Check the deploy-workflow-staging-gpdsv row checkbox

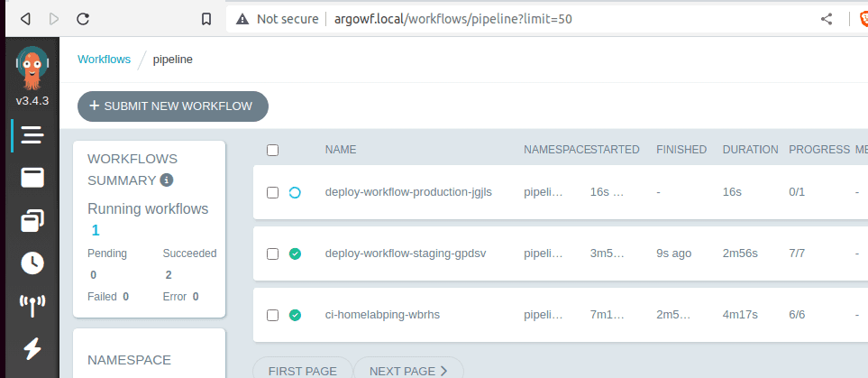273,254
